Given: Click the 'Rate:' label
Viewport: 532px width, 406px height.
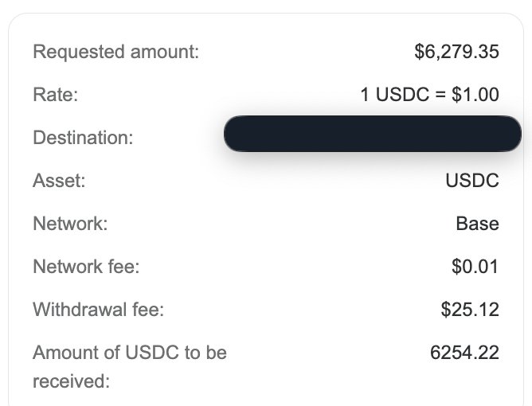Looking at the screenshot, I should 55,96.
